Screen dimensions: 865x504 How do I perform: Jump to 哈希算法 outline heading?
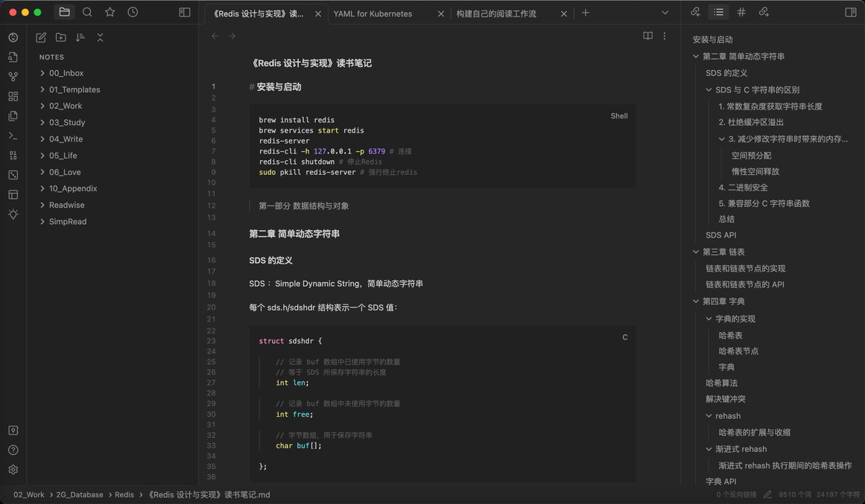(x=721, y=383)
